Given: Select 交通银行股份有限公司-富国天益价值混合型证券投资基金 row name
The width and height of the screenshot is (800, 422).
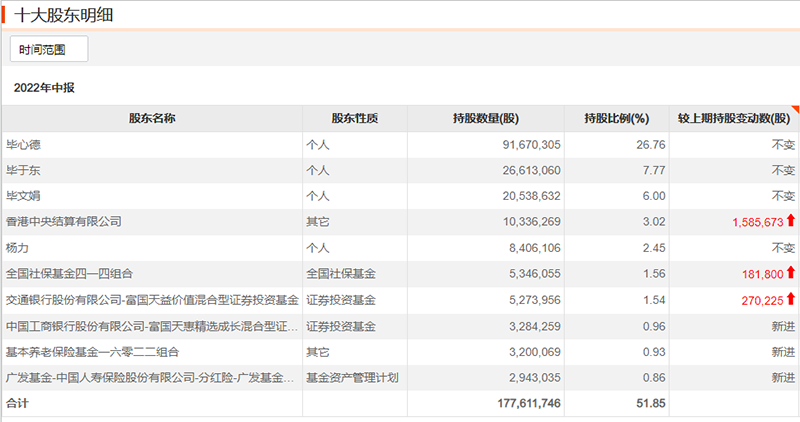Looking at the screenshot, I should coord(152,300).
